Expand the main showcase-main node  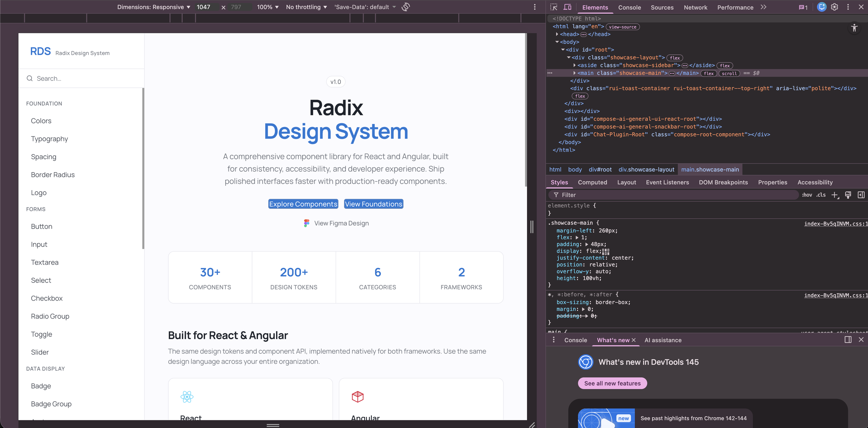575,73
